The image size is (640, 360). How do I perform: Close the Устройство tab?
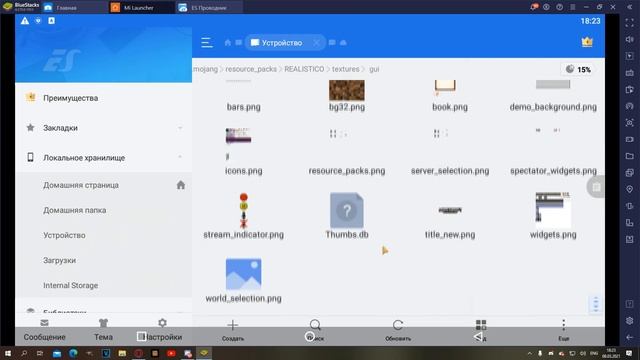(x=316, y=42)
